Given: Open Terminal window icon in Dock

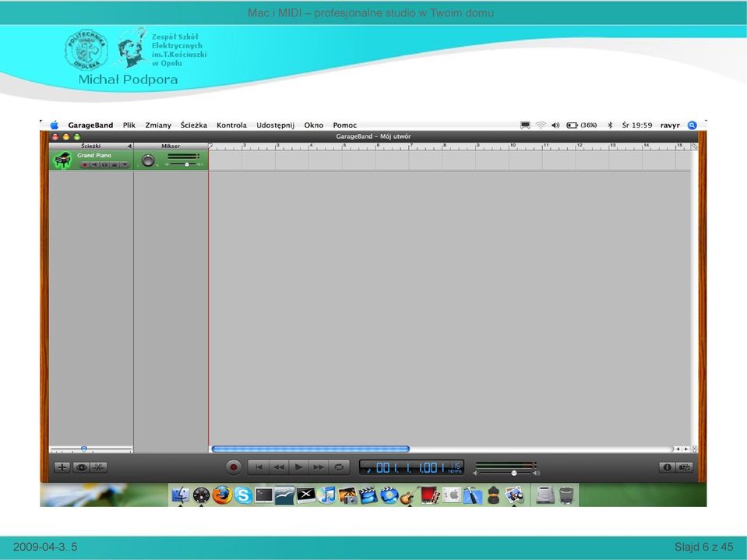Looking at the screenshot, I should click(x=263, y=495).
